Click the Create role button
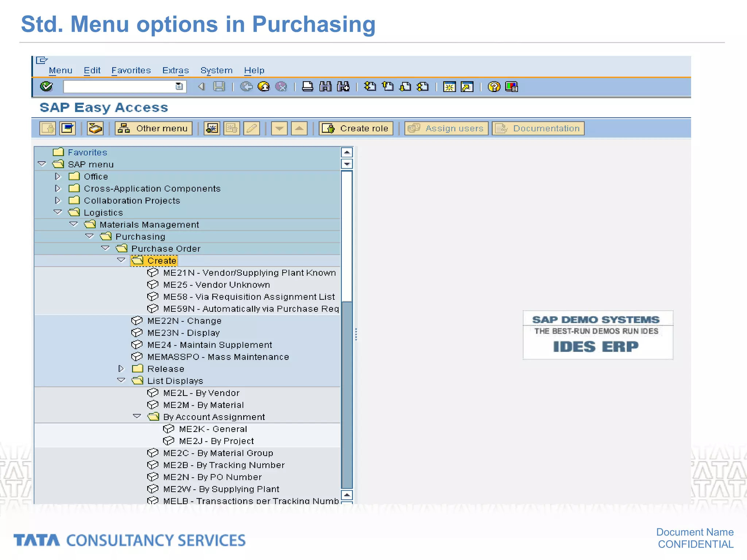Screen dimensions: 747x560 coord(356,128)
